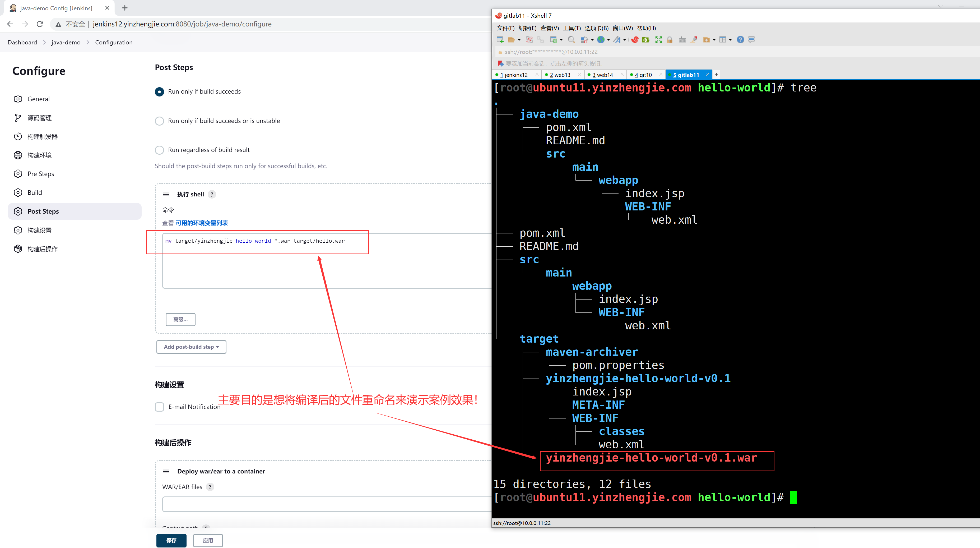980x548 pixels.
Task: Click the Xshell search magnifier icon
Action: tap(571, 40)
